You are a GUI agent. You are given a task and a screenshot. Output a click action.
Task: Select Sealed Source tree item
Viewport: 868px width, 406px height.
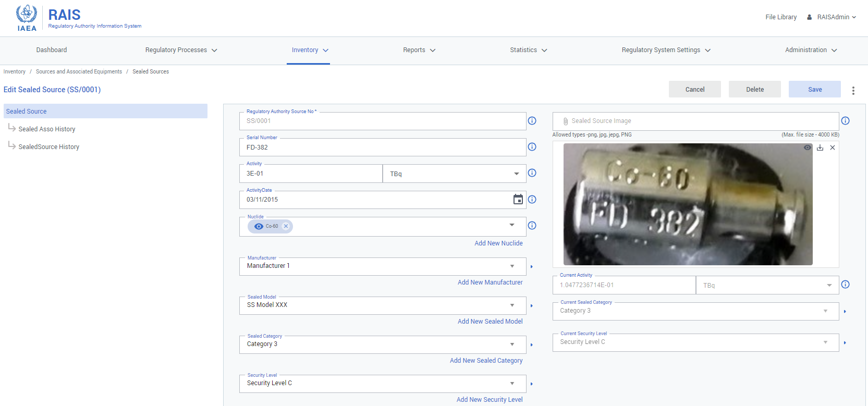tap(105, 111)
